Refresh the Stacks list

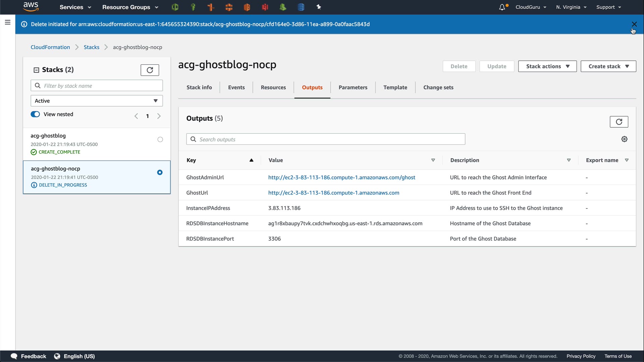click(150, 70)
